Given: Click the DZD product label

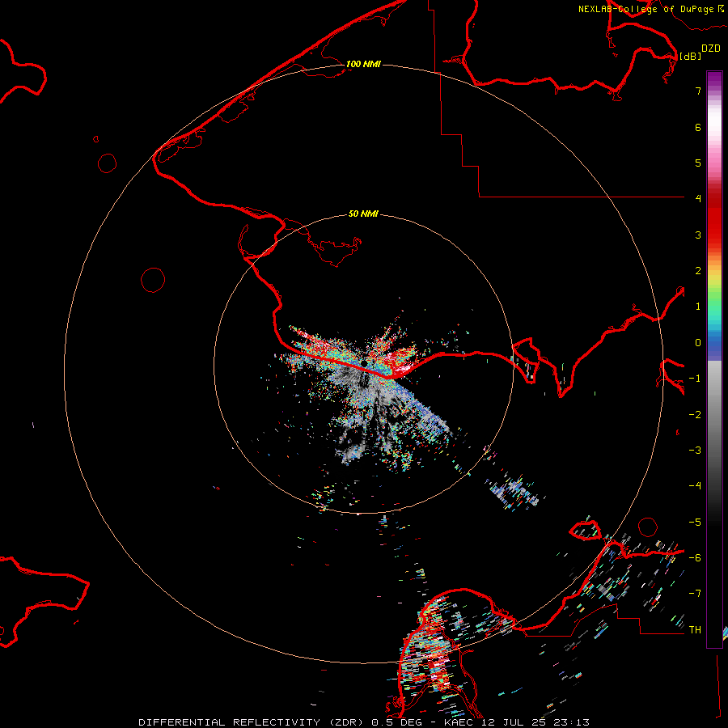Looking at the screenshot, I should pos(711,49).
